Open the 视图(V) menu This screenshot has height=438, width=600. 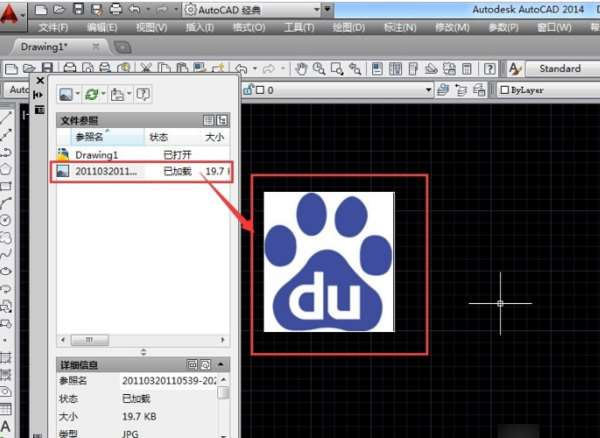pos(151,28)
